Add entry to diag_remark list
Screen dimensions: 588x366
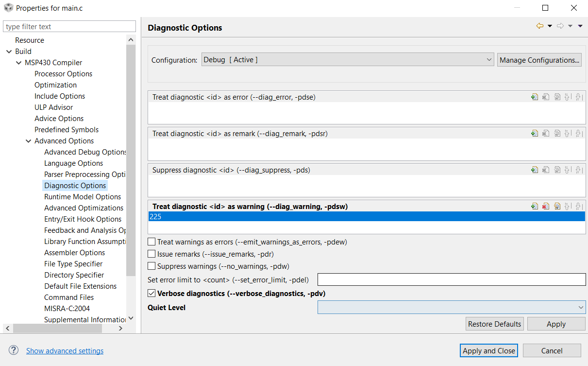point(535,134)
